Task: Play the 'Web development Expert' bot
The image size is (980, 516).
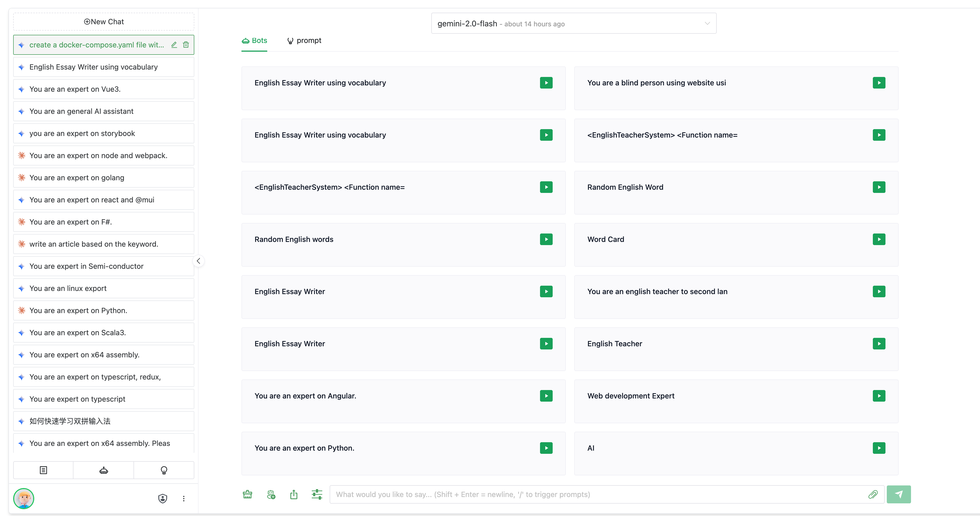Action: coord(879,396)
